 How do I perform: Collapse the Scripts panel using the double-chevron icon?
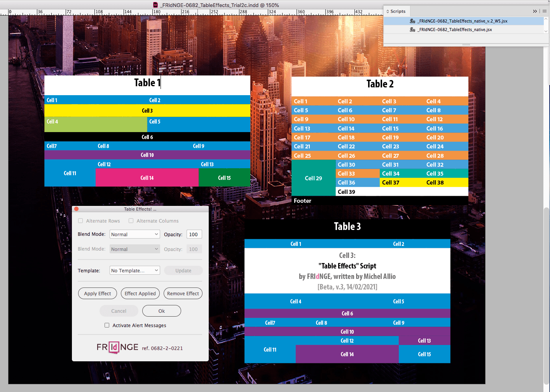[535, 11]
